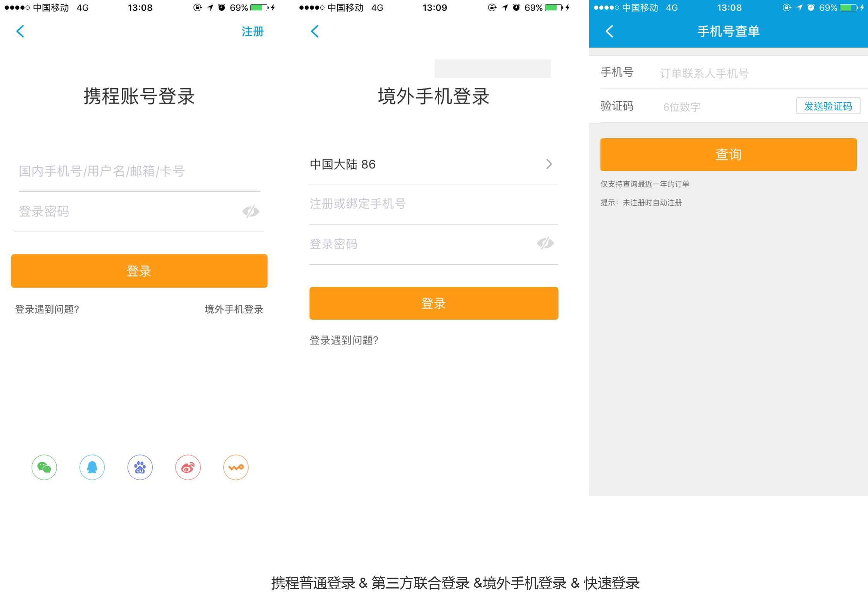
Task: Tap the chevron beside 中国大陆 86
Action: 549,164
